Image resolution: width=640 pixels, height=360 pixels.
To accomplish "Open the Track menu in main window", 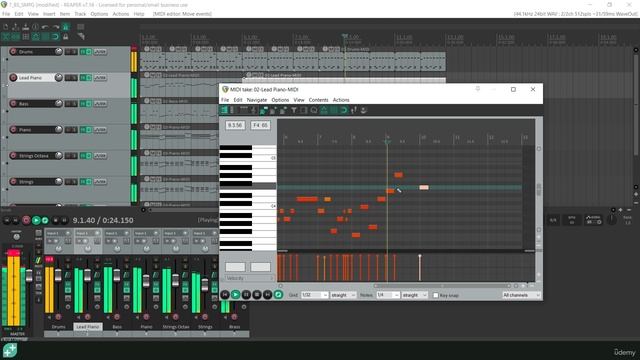I will click(80, 14).
